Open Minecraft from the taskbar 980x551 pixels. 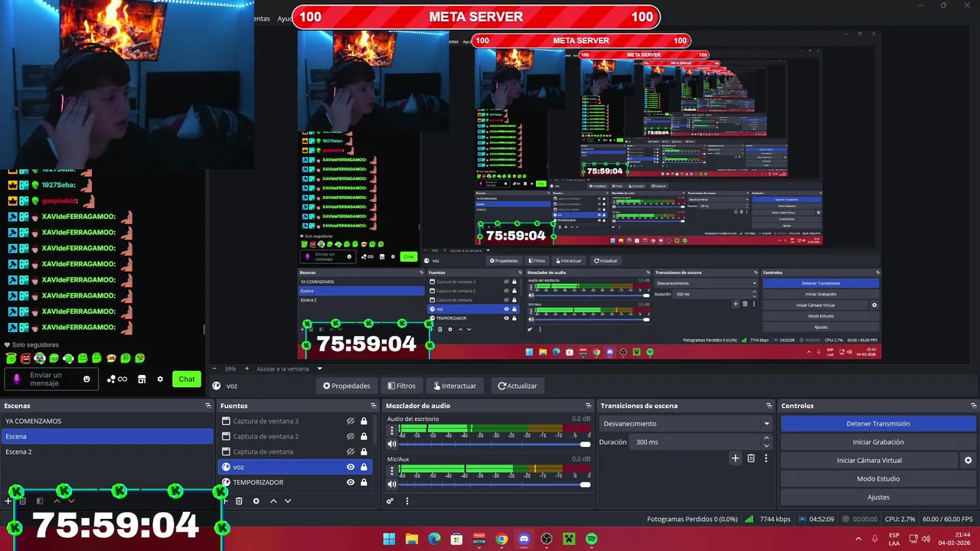click(569, 539)
